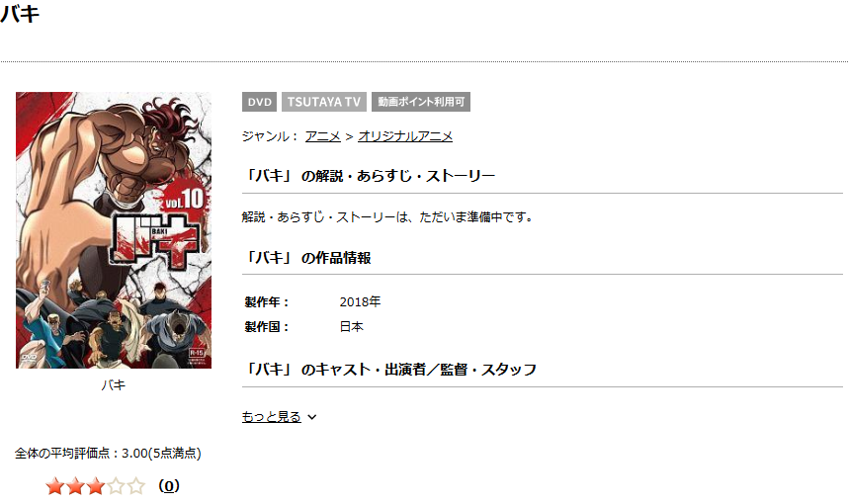Click the 「バキ」の作品情報 section heading
The width and height of the screenshot is (848, 504).
(307, 258)
